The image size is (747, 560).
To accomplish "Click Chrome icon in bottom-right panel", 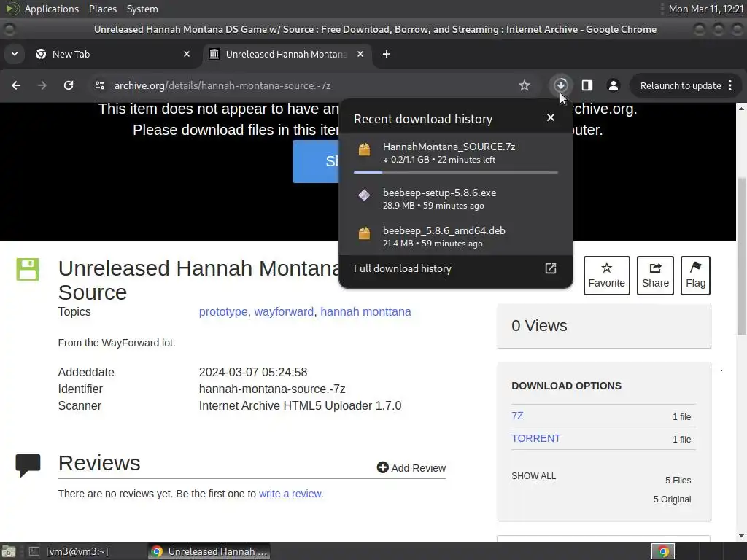I will [x=663, y=551].
